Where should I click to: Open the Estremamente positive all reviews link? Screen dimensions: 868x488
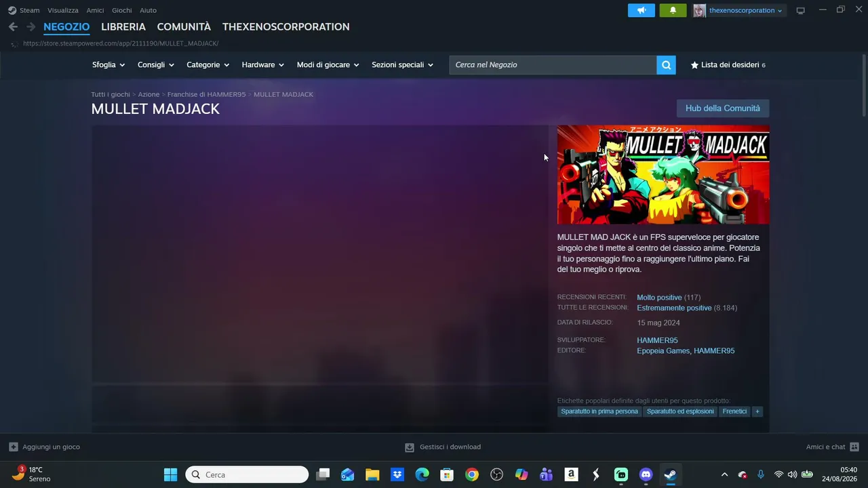pyautogui.click(x=674, y=308)
